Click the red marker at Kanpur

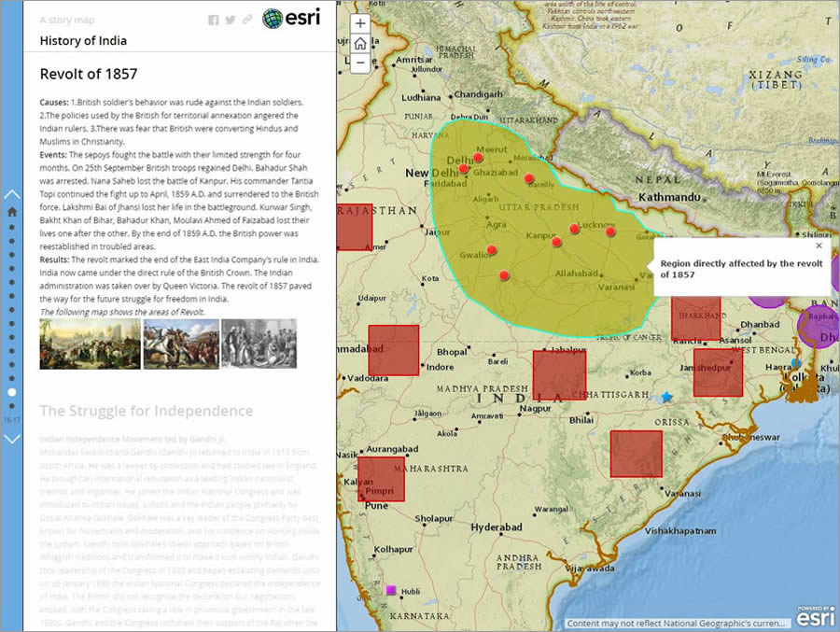[556, 242]
